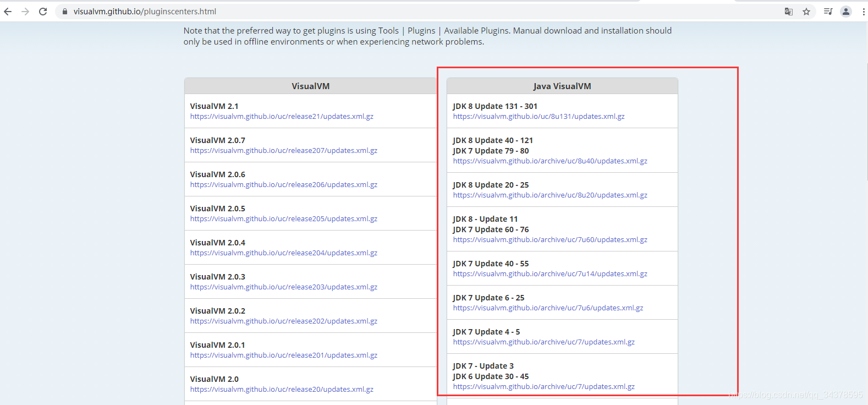The width and height of the screenshot is (868, 405).
Task: Select 'JDK 8 - Update 11' text
Action: [485, 219]
